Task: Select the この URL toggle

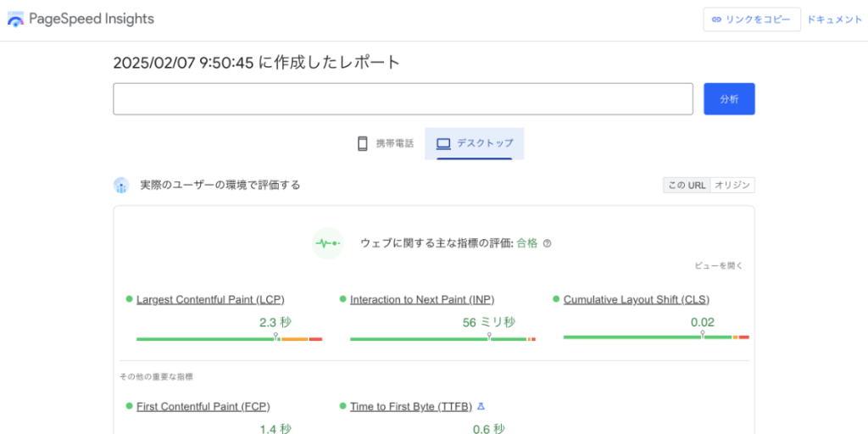Action: 687,186
